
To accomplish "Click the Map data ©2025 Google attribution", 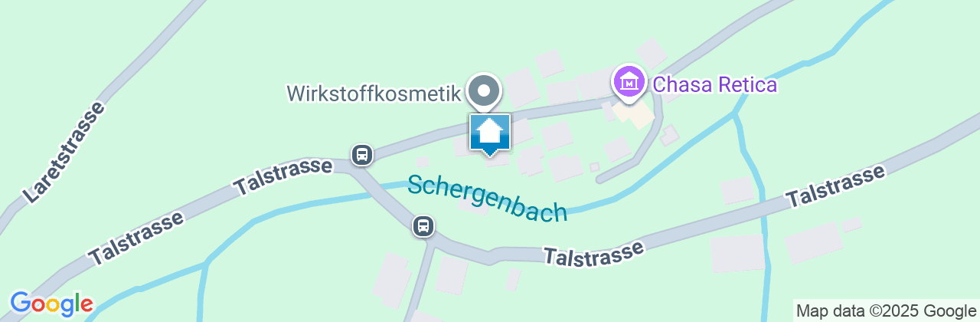I will point(884,310).
